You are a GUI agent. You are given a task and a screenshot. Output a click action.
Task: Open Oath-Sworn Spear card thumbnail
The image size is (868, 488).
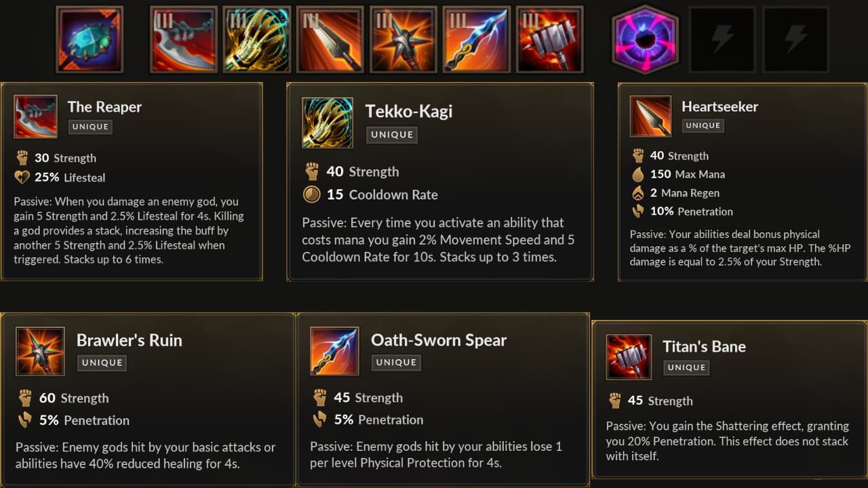334,351
